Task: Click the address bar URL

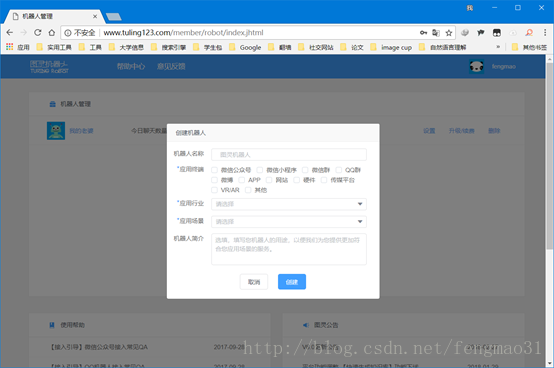Action: tap(183, 32)
